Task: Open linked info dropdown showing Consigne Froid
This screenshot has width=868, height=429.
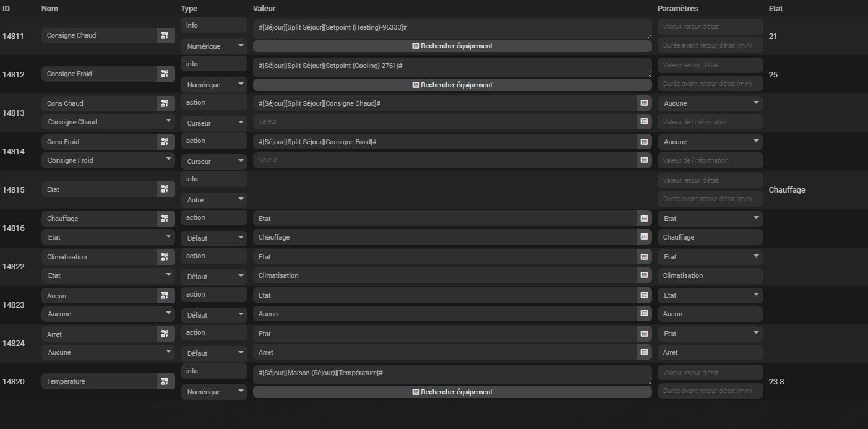Action: click(108, 160)
